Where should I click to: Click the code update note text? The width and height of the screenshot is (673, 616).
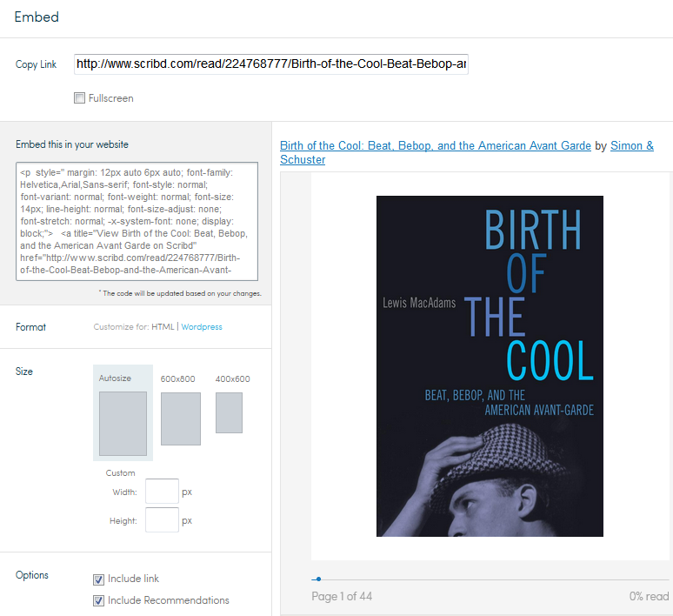tap(180, 293)
